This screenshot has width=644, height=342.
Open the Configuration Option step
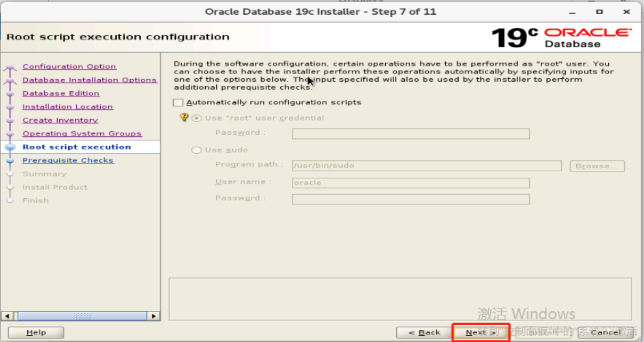69,67
